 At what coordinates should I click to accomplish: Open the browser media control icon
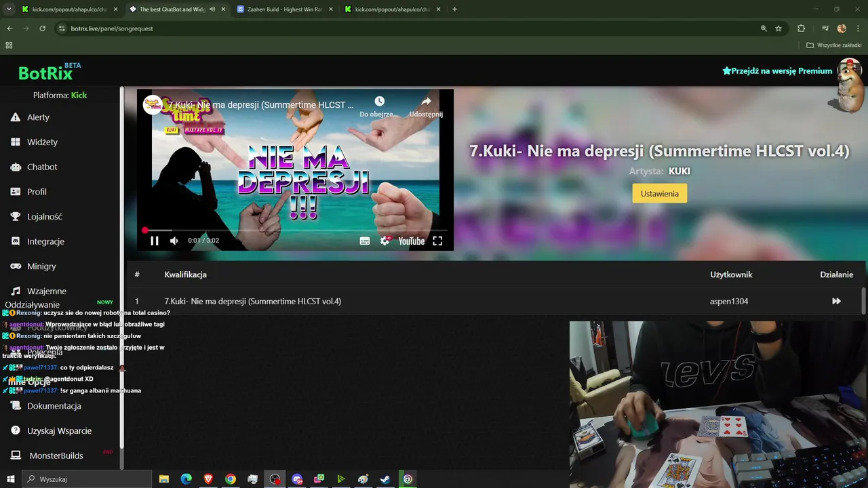pos(825,28)
